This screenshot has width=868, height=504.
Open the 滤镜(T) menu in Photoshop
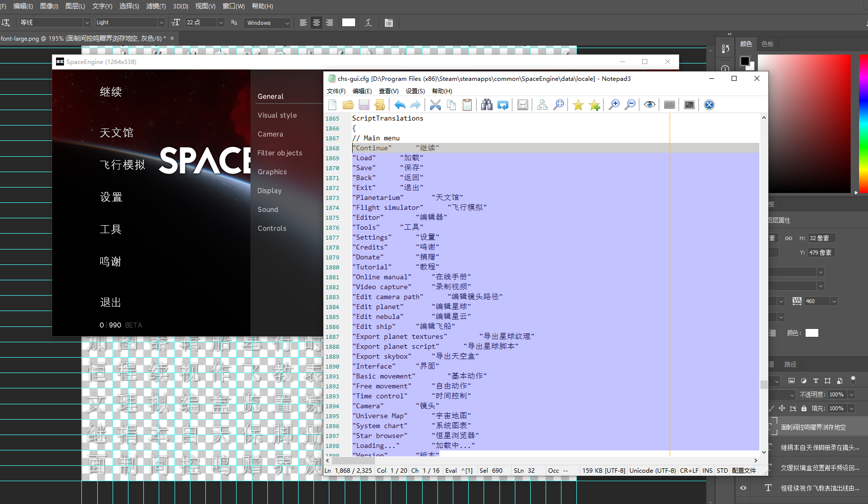click(156, 6)
